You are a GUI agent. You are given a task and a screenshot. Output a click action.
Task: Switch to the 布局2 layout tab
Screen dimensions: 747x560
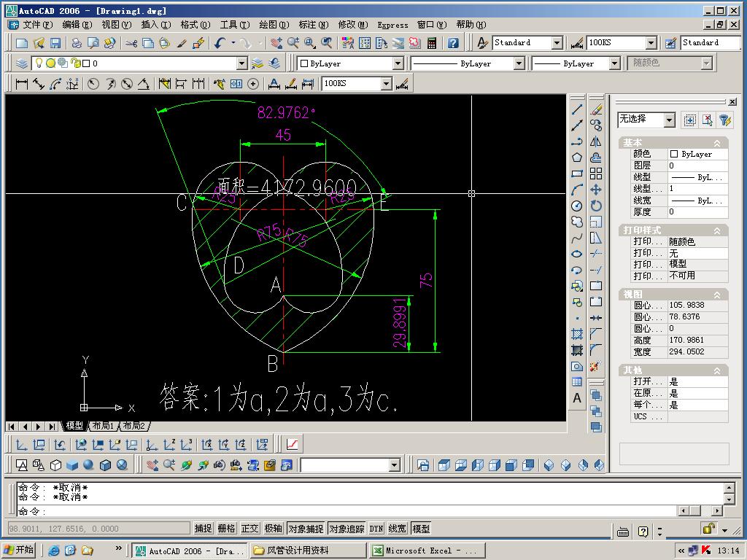[134, 426]
